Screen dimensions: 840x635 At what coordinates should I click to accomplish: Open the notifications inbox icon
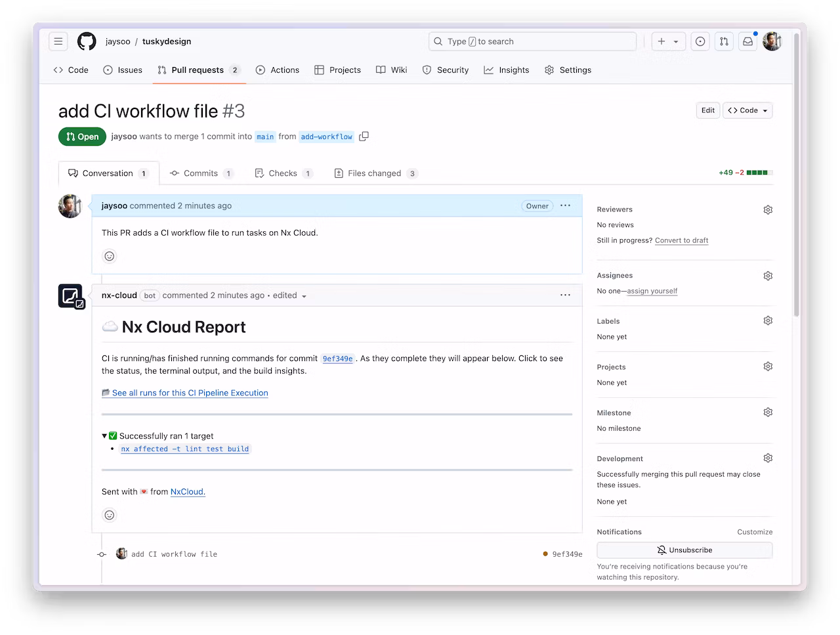747,41
